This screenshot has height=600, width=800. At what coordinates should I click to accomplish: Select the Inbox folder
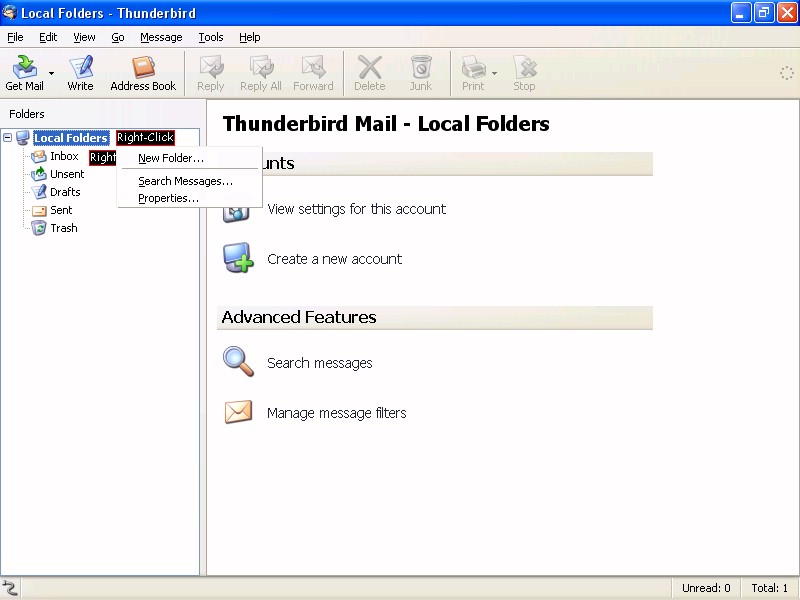click(64, 156)
